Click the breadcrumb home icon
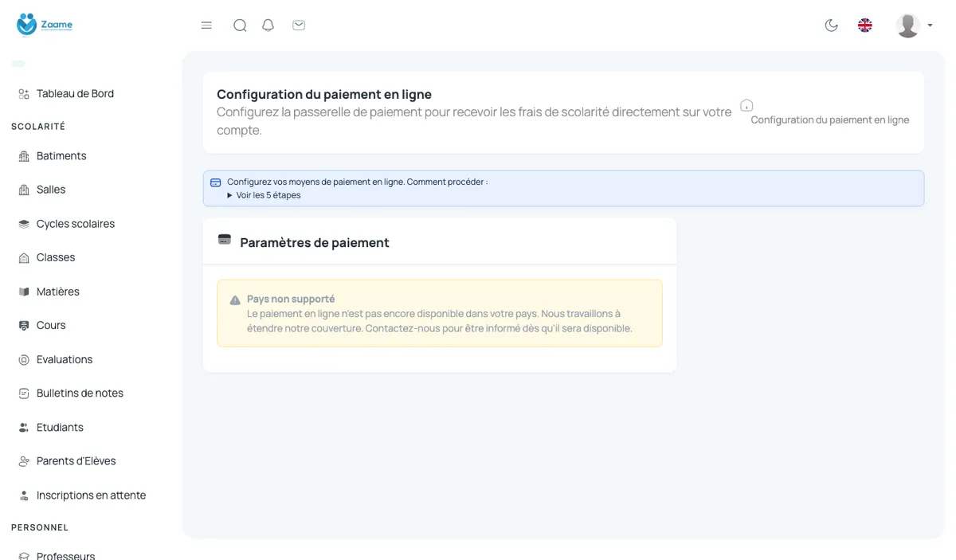Screen dimensions: 956x560 tap(746, 105)
